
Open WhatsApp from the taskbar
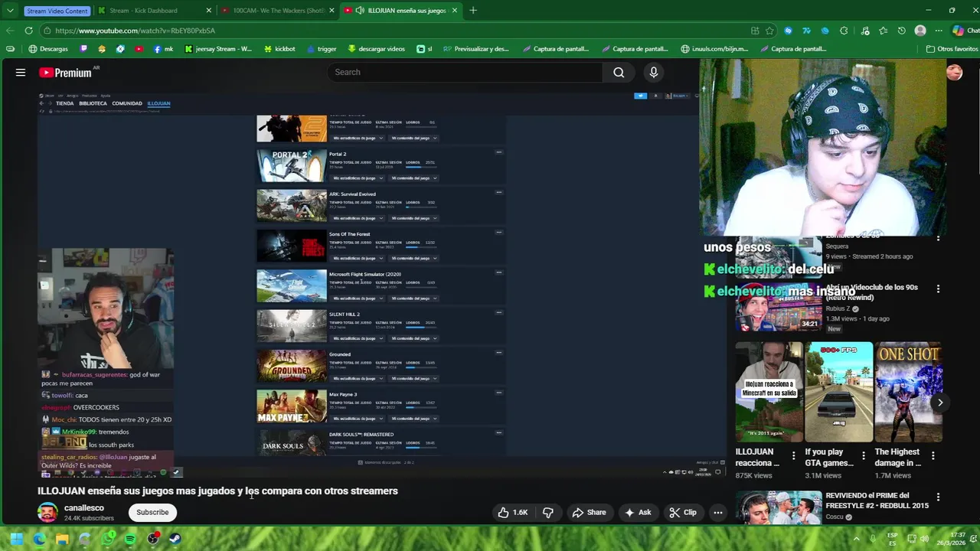click(108, 539)
